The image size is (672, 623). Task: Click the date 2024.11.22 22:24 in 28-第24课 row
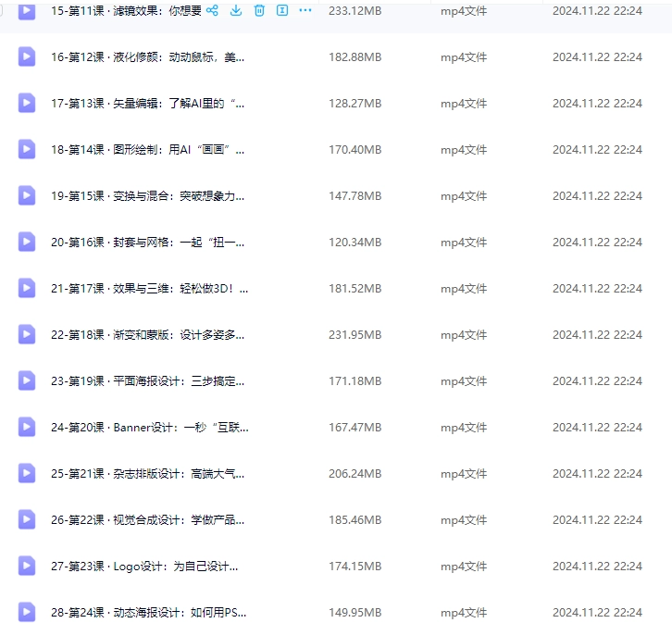(597, 612)
